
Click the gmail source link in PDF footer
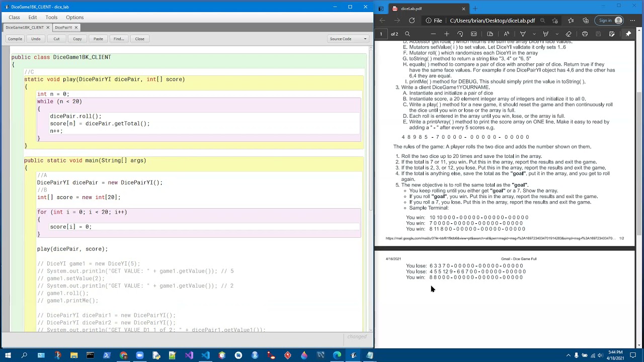click(500, 238)
